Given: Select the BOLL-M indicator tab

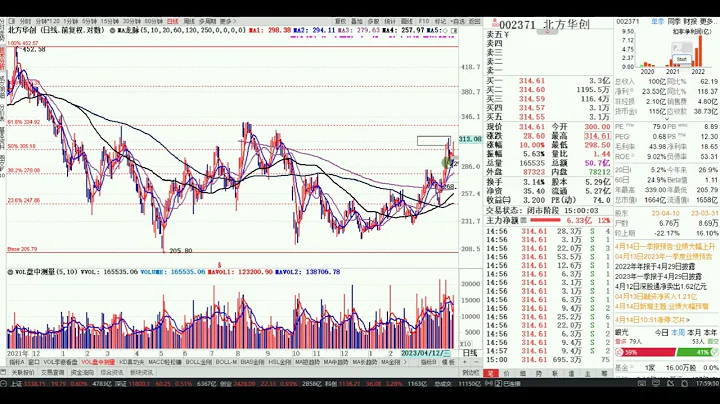Looking at the screenshot, I should 226,362.
